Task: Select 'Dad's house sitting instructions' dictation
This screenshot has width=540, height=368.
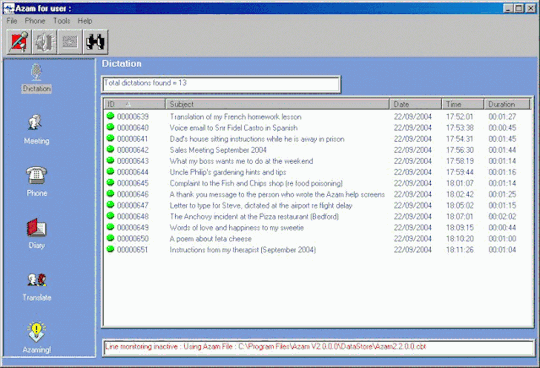Action: point(257,139)
